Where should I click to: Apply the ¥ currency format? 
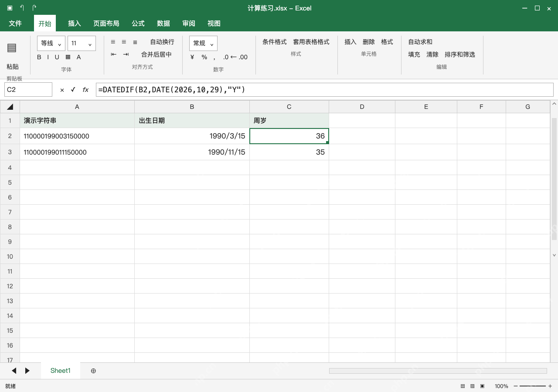coord(192,57)
